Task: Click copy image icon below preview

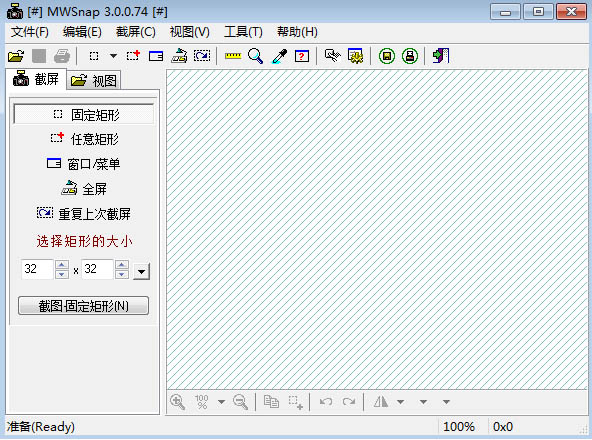Action: click(271, 401)
